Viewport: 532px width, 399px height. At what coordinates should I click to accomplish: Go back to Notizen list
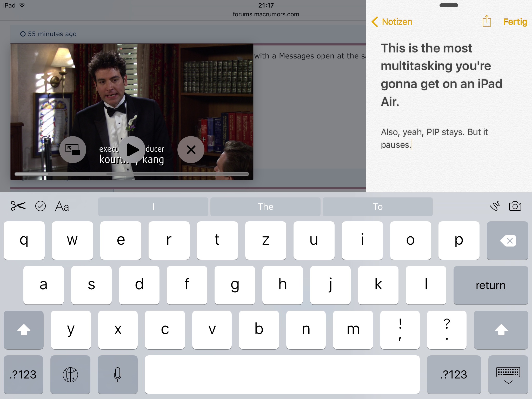(x=392, y=22)
